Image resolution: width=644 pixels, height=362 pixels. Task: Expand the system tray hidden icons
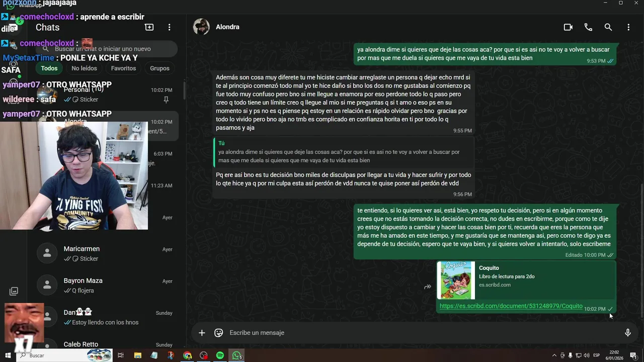click(x=554, y=355)
